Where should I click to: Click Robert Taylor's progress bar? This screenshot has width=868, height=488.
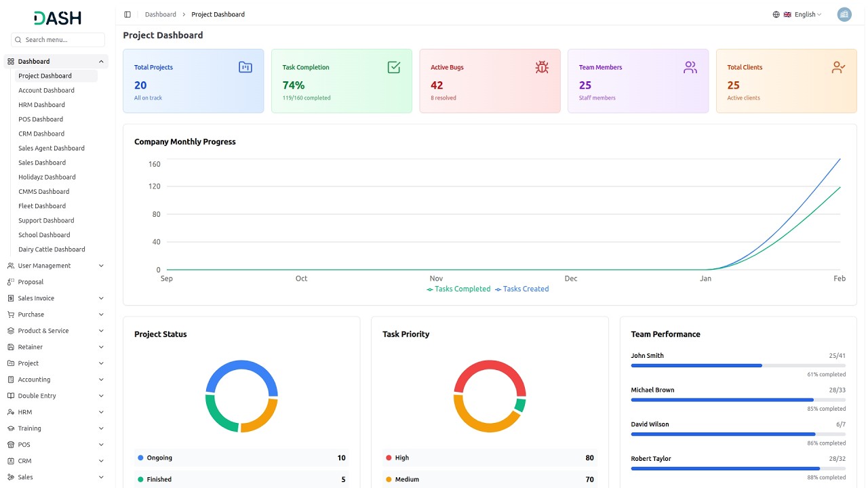pyautogui.click(x=738, y=468)
